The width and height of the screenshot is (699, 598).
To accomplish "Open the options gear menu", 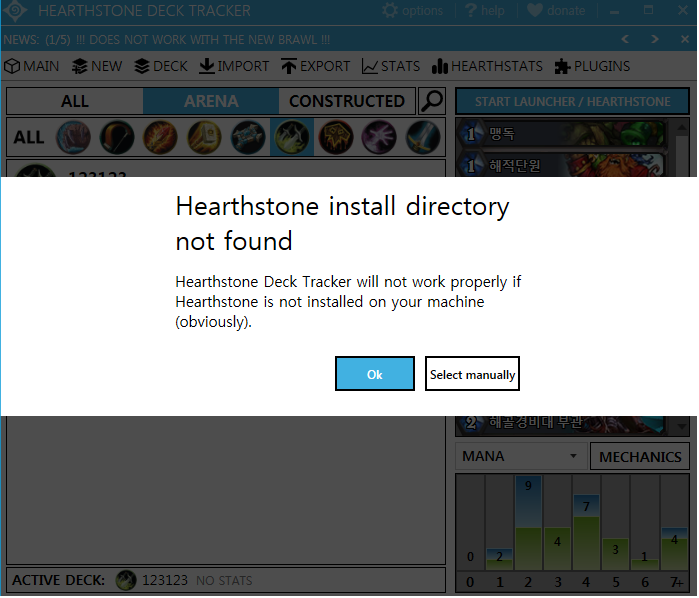I will click(413, 10).
